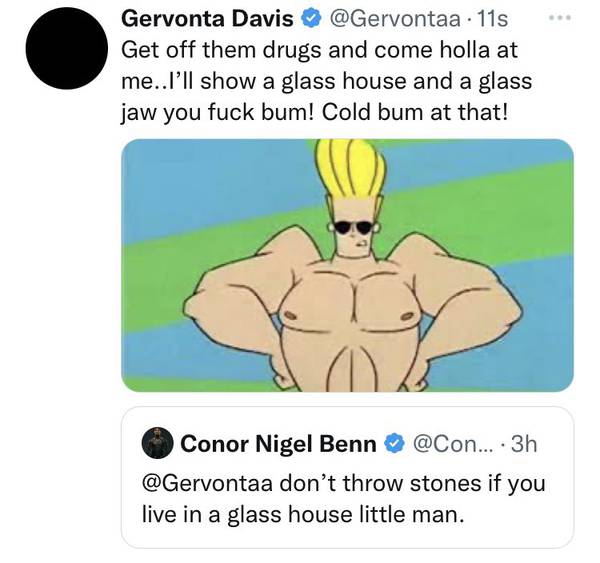This screenshot has height=563, width=600.
Task: Click the truncated @Con... handle
Action: point(453,442)
